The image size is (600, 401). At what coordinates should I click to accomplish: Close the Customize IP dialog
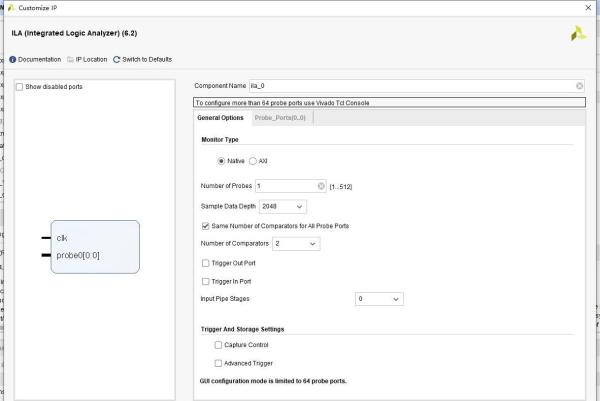tap(586, 8)
